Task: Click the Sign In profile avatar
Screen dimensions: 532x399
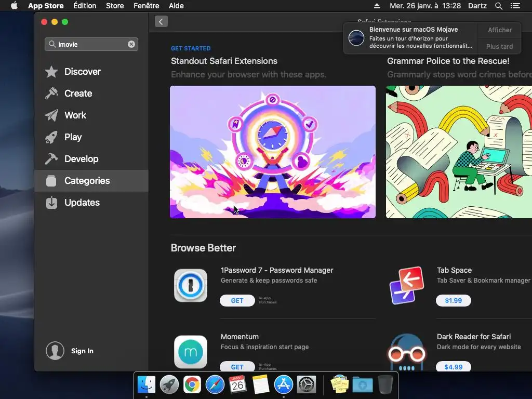Action: pyautogui.click(x=55, y=351)
